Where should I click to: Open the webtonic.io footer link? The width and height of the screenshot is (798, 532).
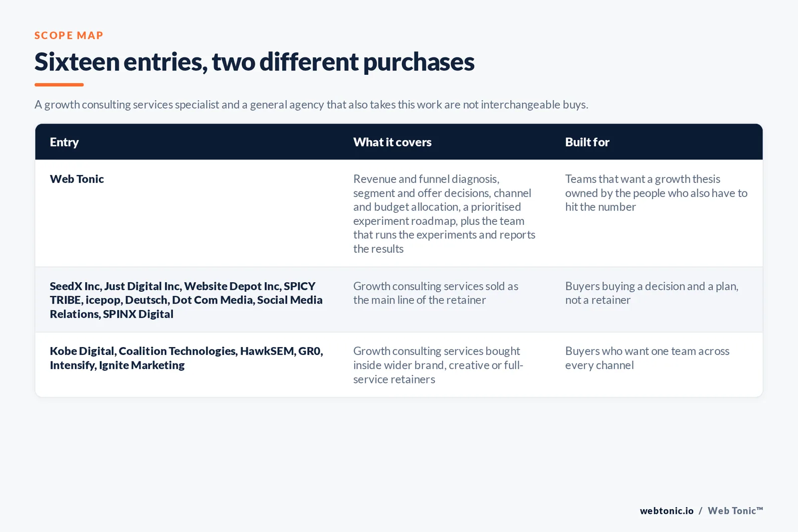point(667,511)
